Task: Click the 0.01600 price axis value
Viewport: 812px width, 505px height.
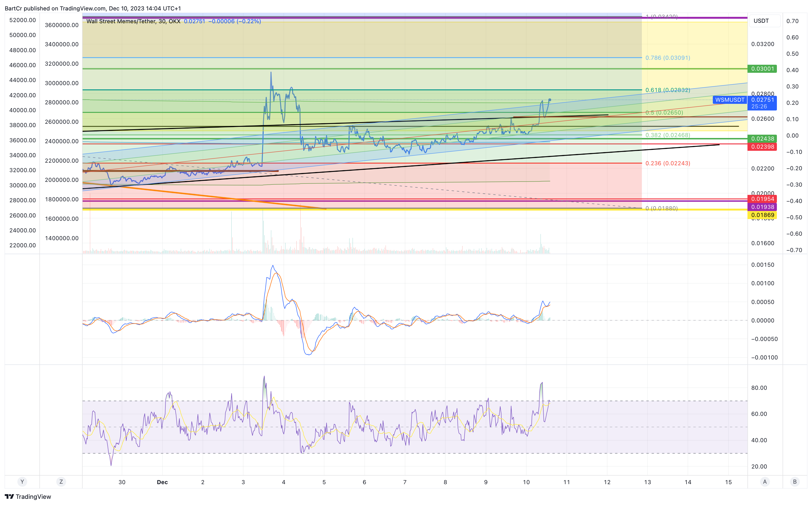Action: point(762,243)
